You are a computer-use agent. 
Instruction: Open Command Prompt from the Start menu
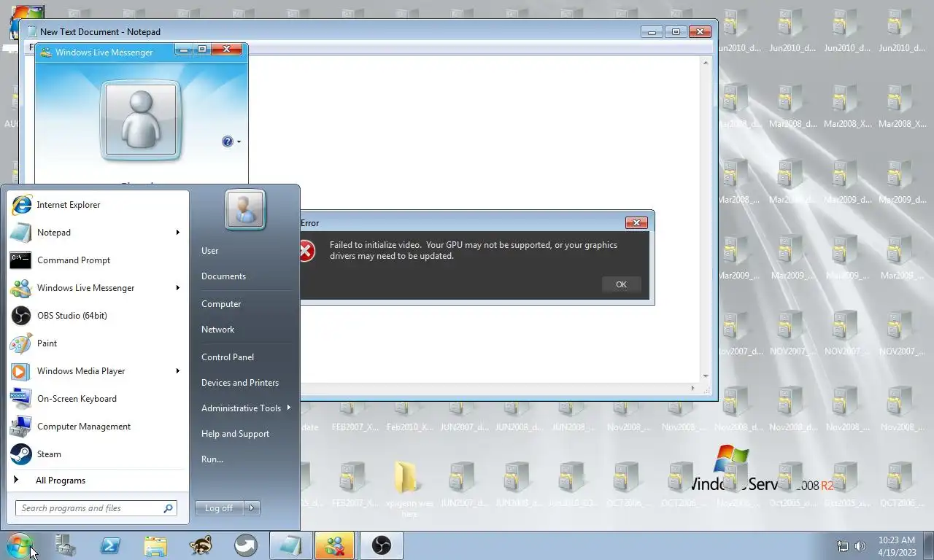coord(98,260)
